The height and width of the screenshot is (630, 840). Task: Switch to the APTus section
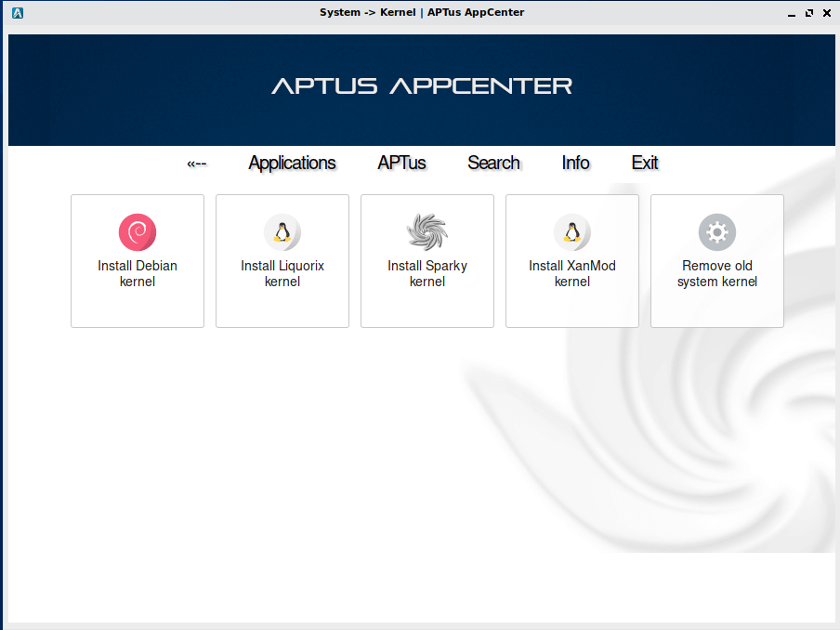401,164
